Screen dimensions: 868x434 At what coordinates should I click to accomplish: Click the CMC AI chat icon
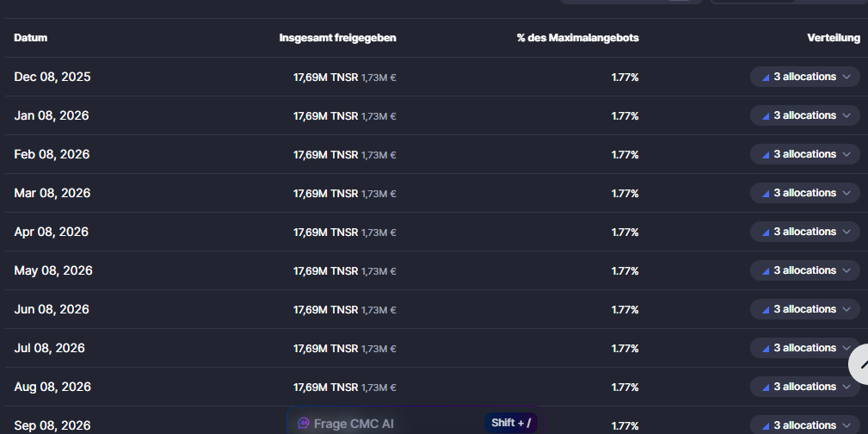303,423
